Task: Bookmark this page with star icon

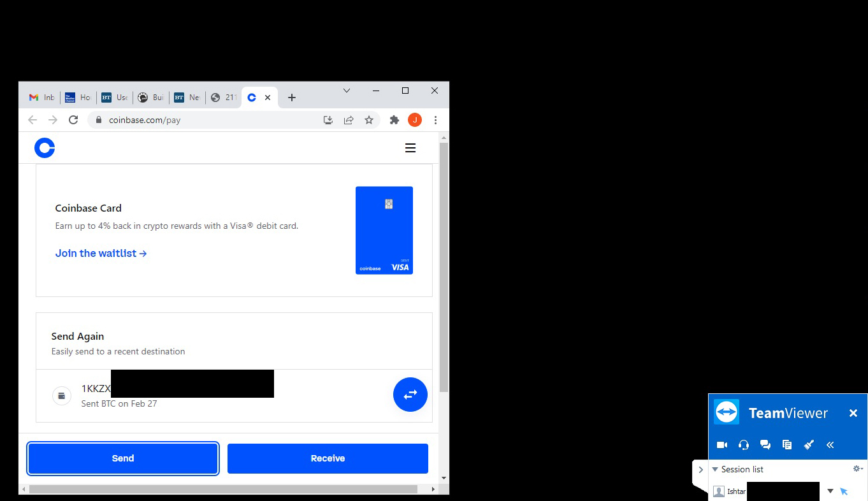Action: [369, 120]
